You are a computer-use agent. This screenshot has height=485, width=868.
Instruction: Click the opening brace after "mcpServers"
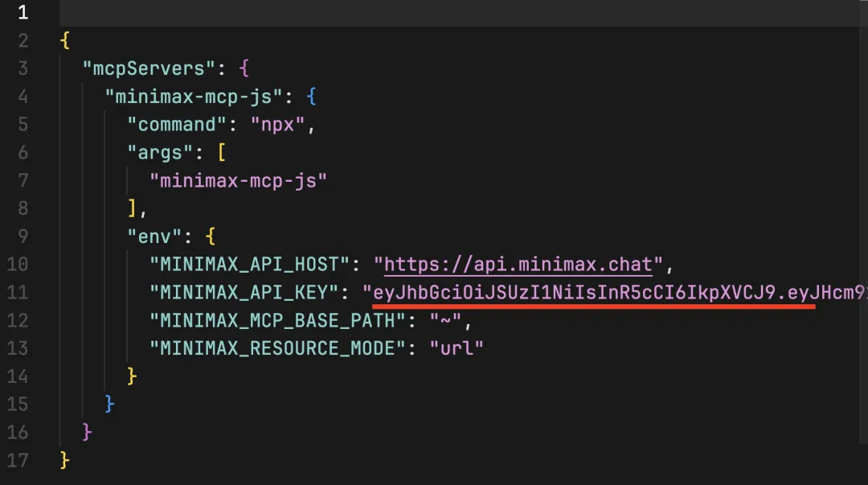tap(244, 68)
